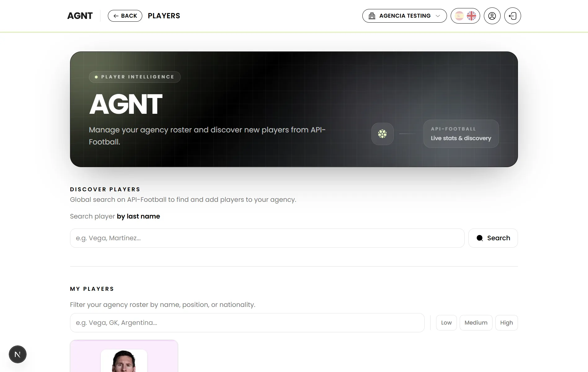Focus the last name search field
The height and width of the screenshot is (372, 588).
click(x=267, y=238)
